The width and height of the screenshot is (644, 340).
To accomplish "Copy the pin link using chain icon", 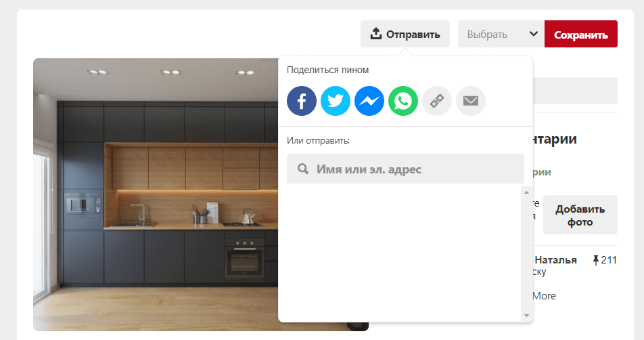I will coord(437,102).
